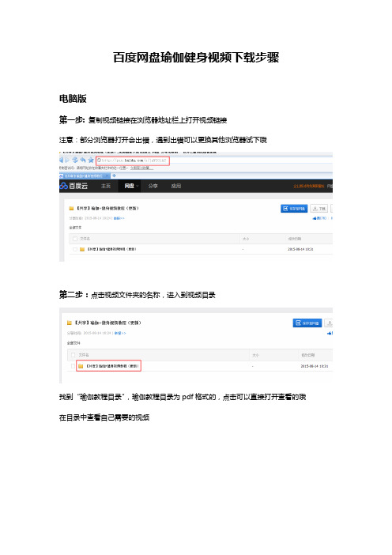Click the folder row icon in step-one file list
Viewport: 392px width, 555px height.
(82, 249)
